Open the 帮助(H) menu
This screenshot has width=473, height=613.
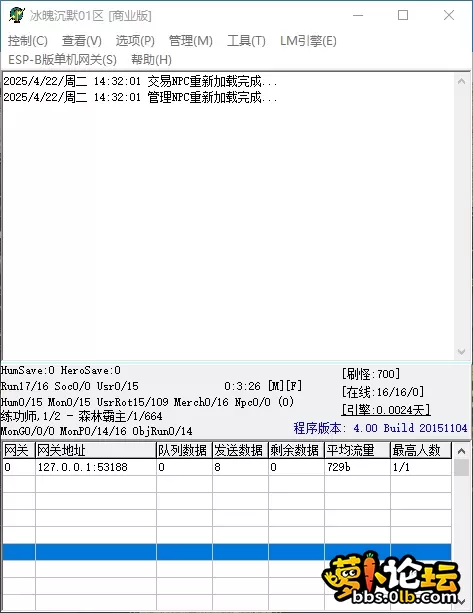coord(151,59)
